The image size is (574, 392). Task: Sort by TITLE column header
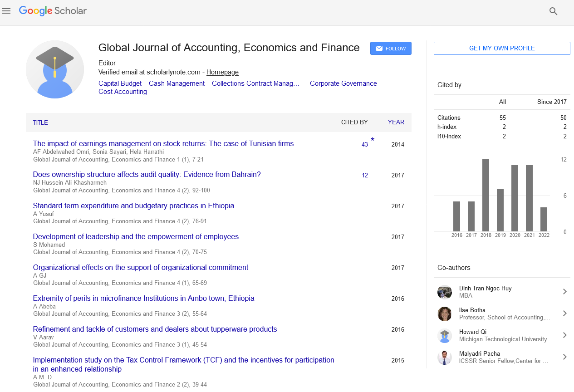[40, 122]
